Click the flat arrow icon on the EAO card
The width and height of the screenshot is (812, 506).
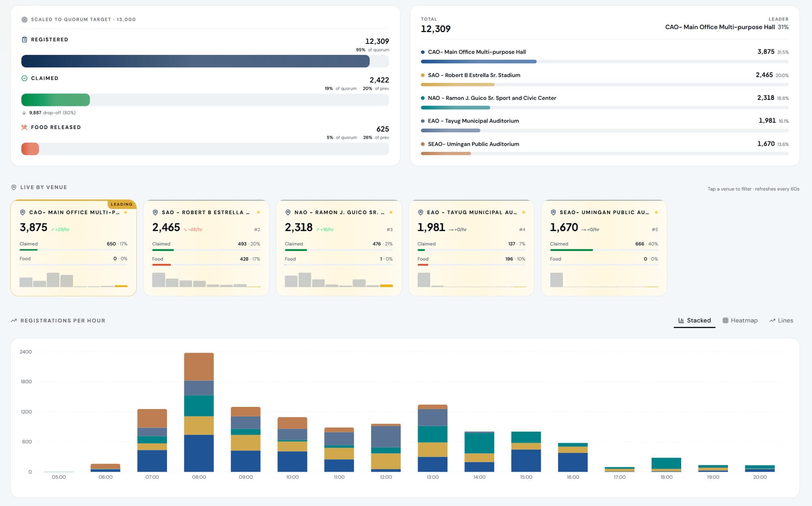(x=451, y=230)
